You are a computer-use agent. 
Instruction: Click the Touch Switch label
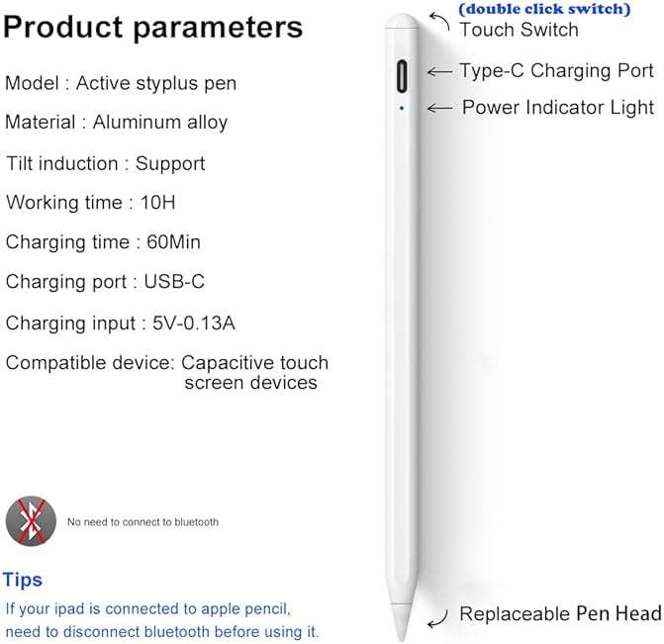coord(519,30)
